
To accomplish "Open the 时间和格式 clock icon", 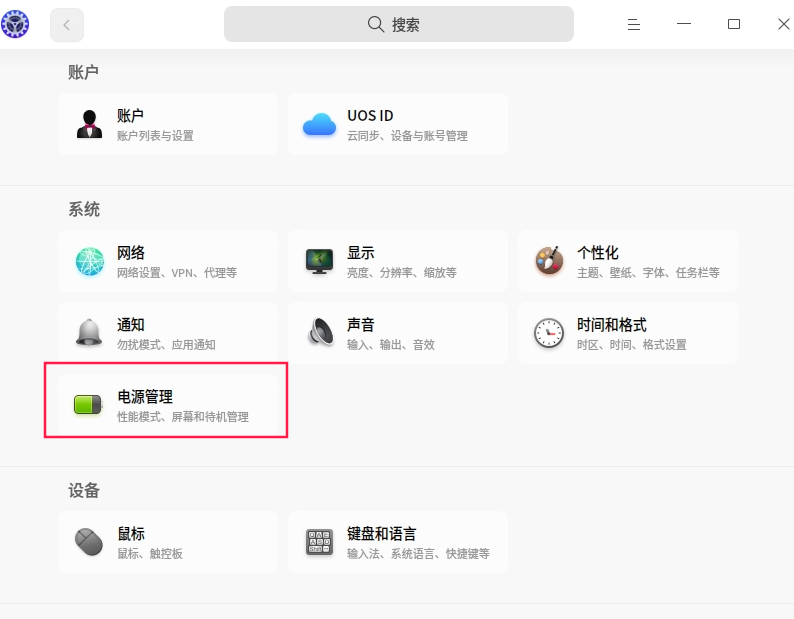I will tap(549, 333).
